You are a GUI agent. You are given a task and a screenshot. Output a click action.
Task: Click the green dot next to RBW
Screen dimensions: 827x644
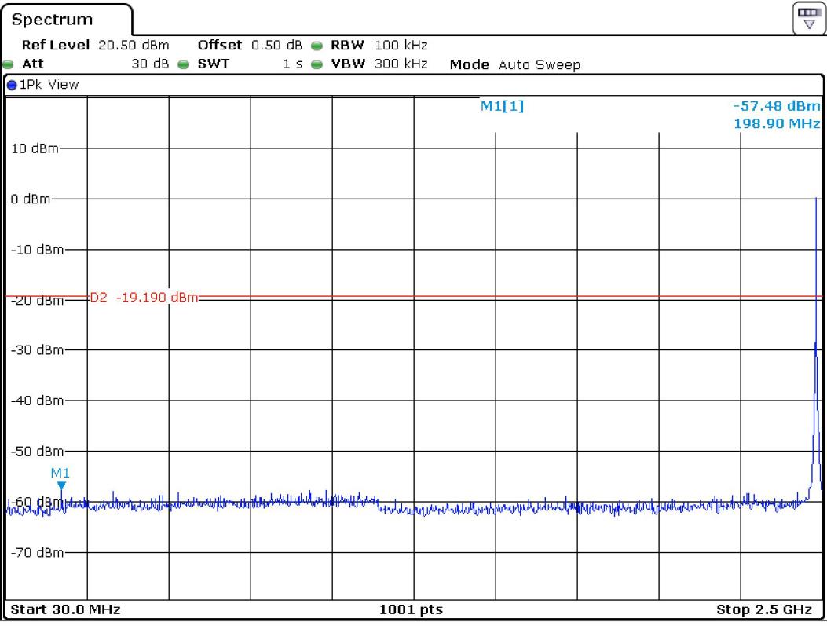(317, 46)
